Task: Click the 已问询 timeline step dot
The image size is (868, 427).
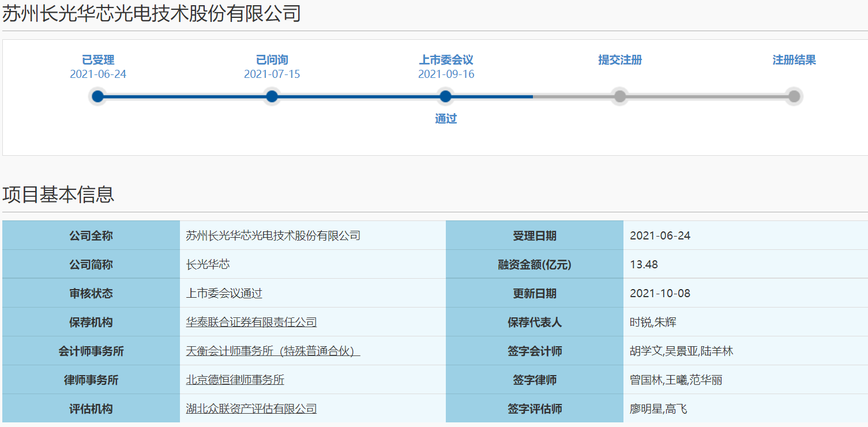Action: [x=272, y=96]
